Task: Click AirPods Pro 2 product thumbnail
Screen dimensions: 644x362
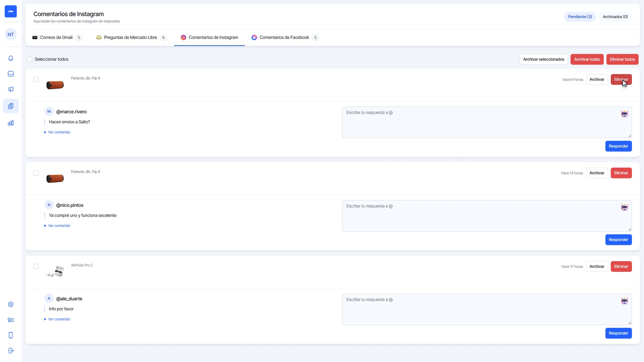Action: click(55, 271)
